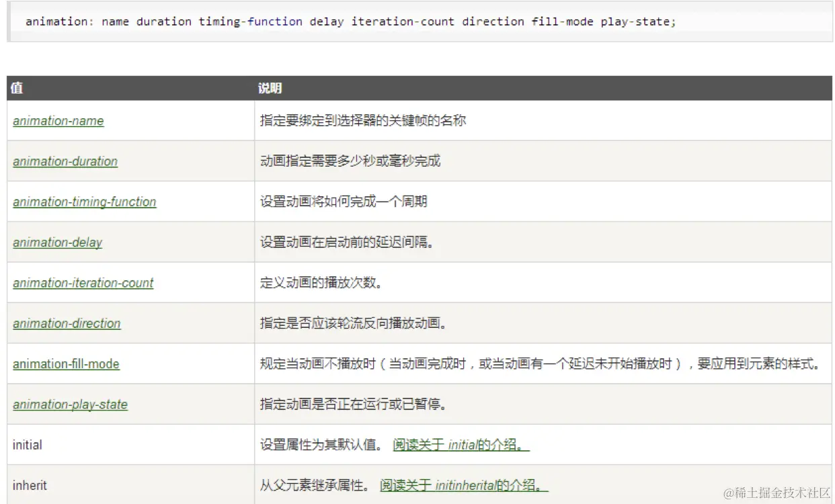Open the 阅读关于 initinherital的介绍 link
835x504 pixels.
point(464,485)
